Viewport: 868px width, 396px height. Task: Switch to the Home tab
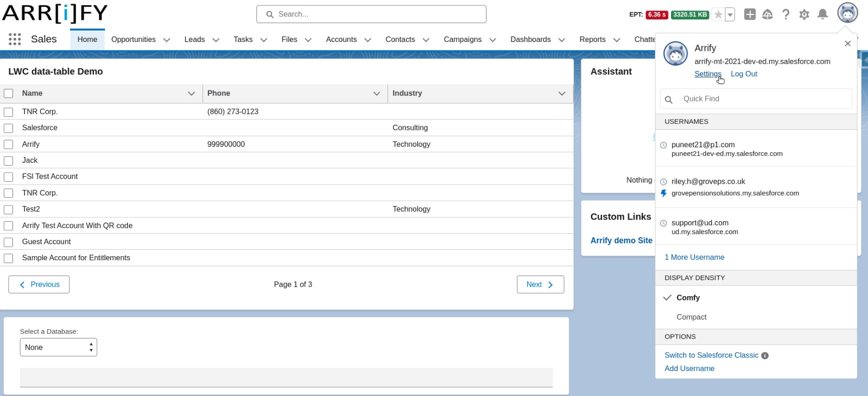point(87,39)
